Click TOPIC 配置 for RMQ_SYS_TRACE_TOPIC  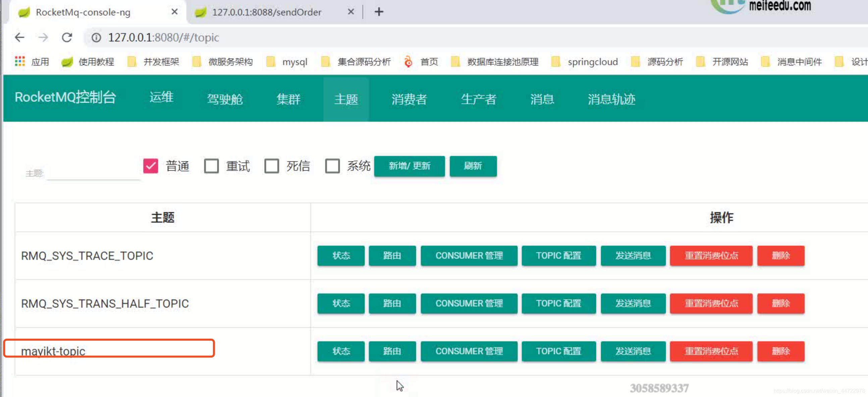pos(559,256)
